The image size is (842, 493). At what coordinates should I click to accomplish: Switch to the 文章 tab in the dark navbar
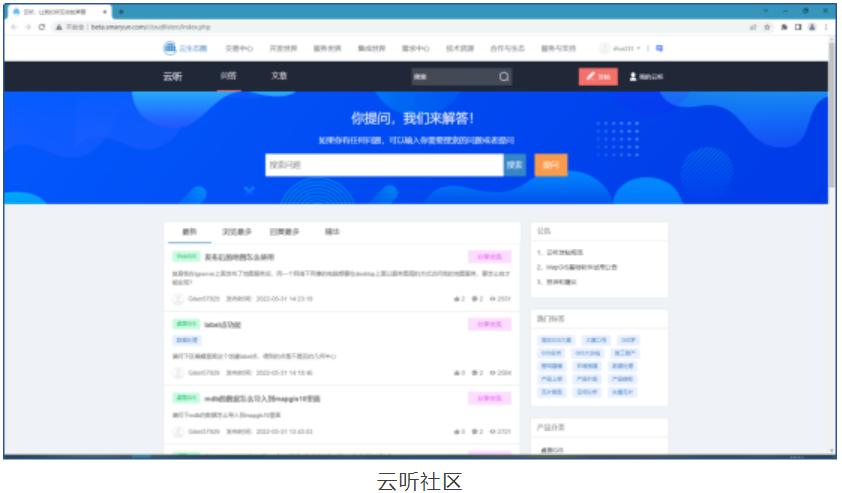(x=279, y=76)
